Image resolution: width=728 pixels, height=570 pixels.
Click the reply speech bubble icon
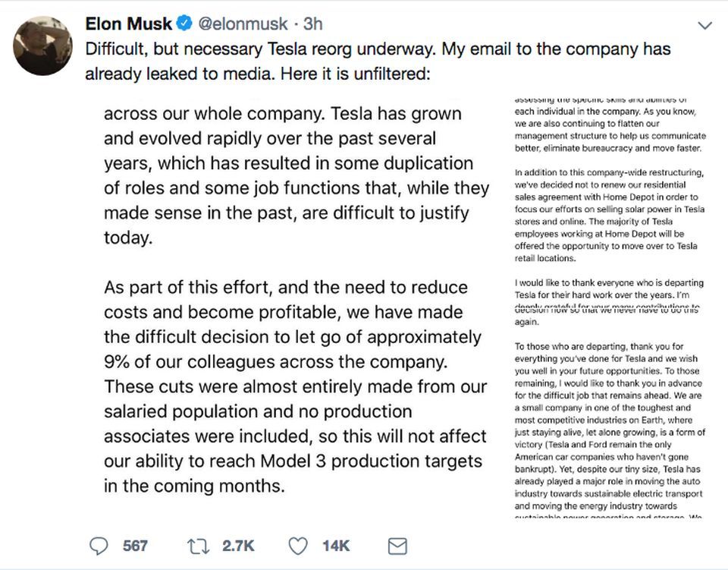(x=99, y=546)
